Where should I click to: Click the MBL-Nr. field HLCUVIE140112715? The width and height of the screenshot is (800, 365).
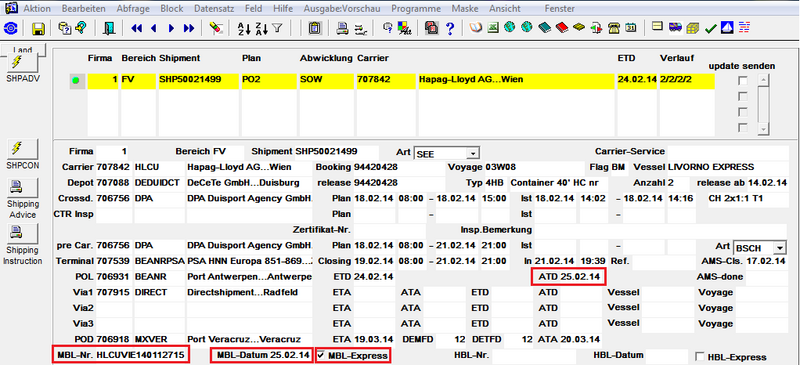pyautogui.click(x=142, y=355)
